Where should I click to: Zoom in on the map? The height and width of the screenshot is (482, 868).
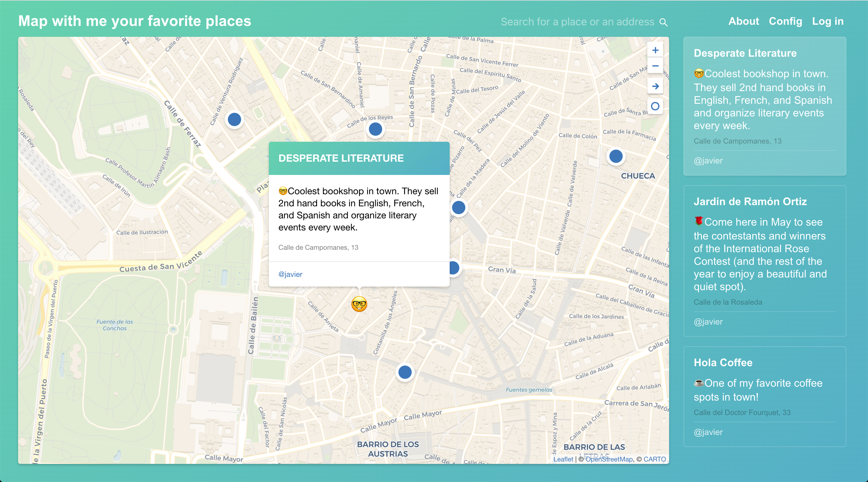click(x=655, y=50)
